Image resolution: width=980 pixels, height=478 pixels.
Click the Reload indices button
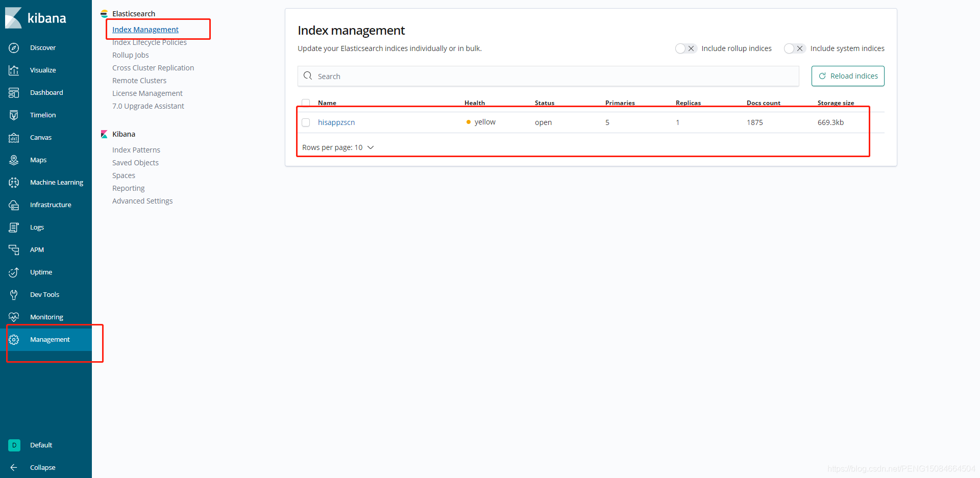[x=847, y=76]
